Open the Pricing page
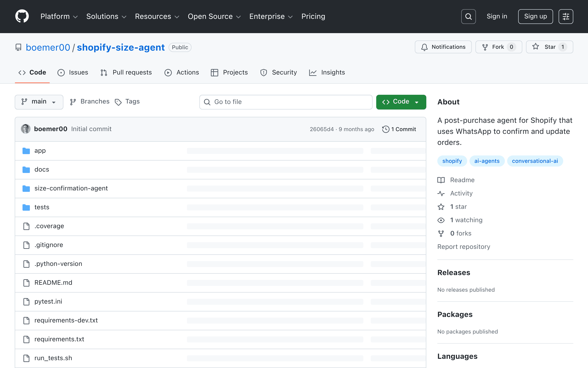 [313, 16]
